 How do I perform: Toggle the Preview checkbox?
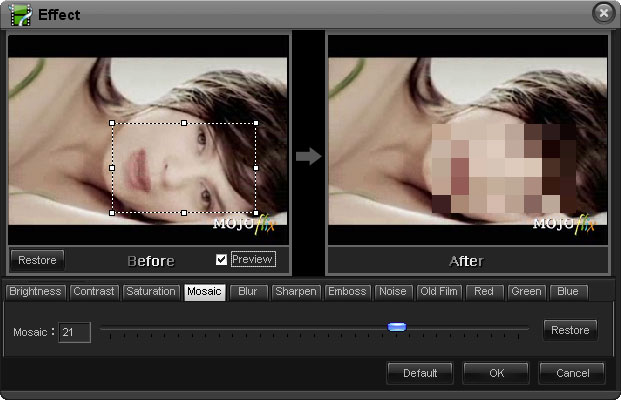click(x=222, y=260)
